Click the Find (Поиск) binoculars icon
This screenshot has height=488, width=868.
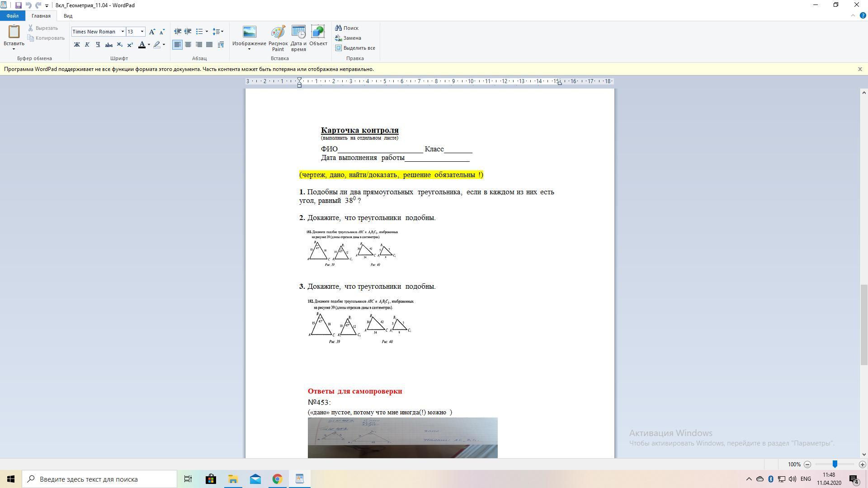point(338,28)
